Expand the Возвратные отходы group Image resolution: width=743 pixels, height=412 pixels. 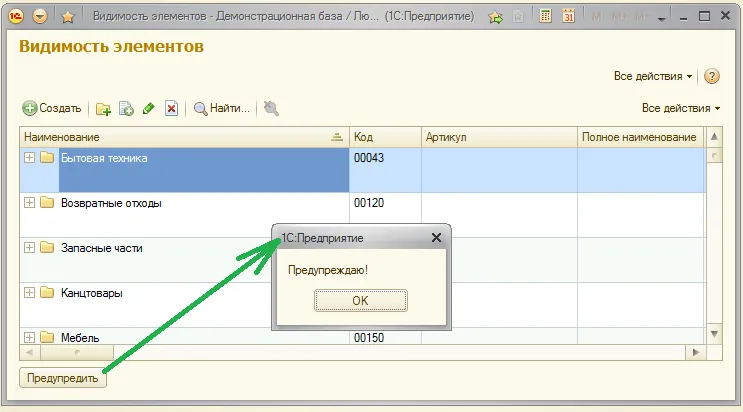click(x=29, y=202)
